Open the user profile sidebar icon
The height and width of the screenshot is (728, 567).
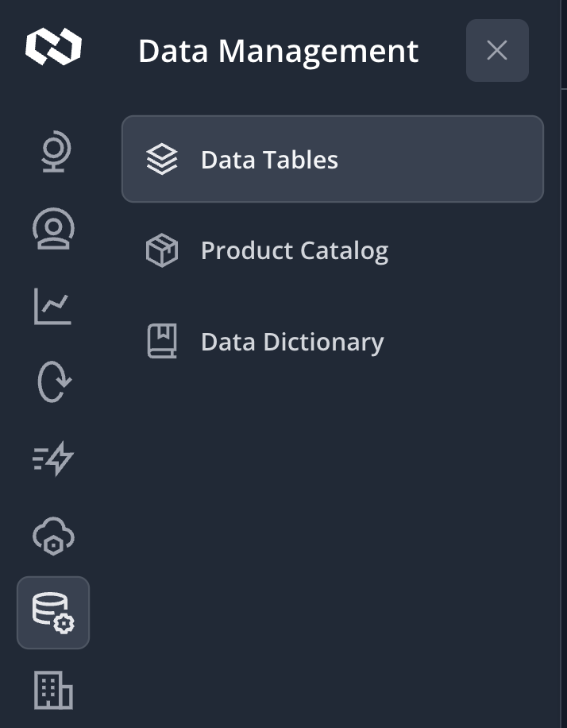[x=53, y=230]
